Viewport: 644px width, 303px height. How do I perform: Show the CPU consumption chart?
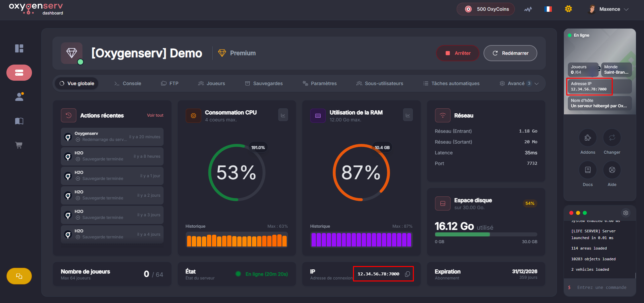[283, 115]
